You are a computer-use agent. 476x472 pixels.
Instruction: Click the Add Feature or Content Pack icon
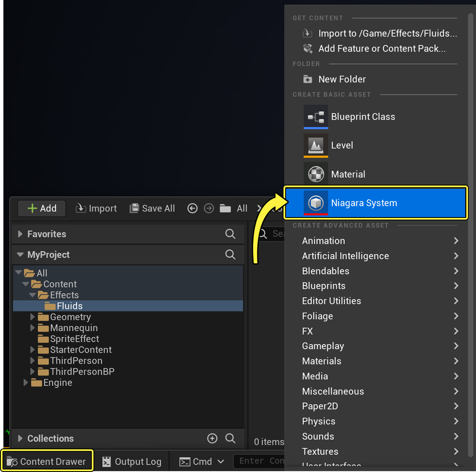point(307,48)
